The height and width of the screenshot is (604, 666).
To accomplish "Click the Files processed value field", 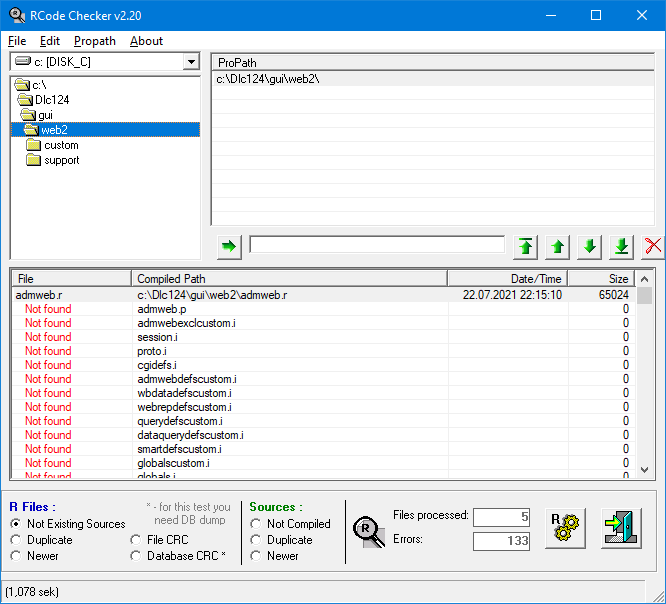I will (x=501, y=517).
